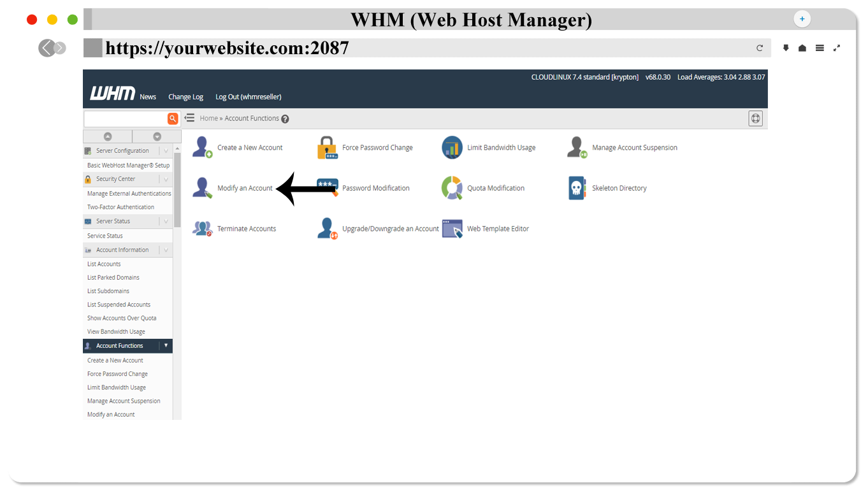Click the browser address bar URL
Screen dimensions: 868x490
[x=227, y=48]
